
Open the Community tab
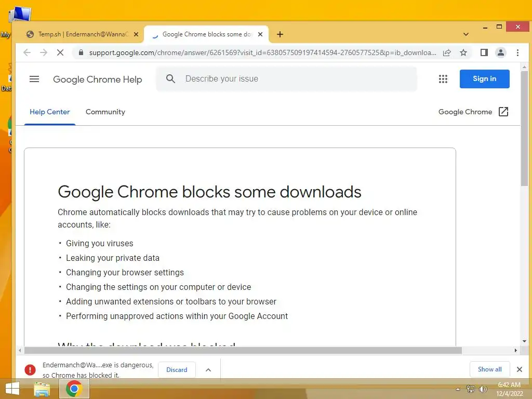click(105, 112)
